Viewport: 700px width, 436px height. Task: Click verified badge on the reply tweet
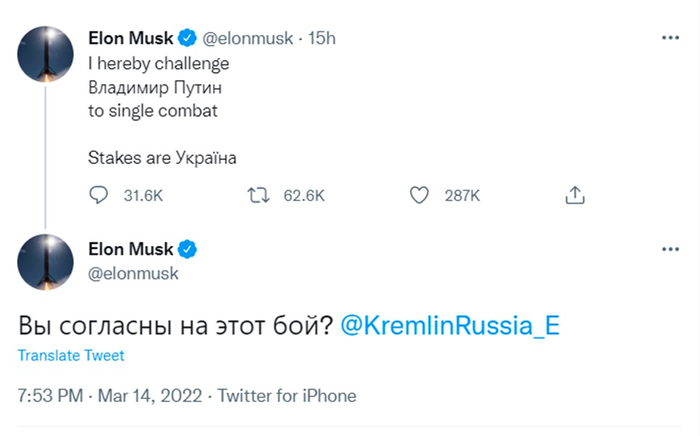(186, 249)
